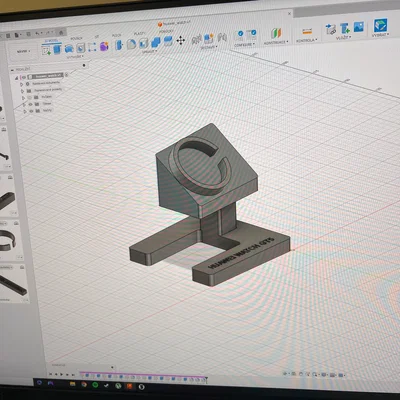Collapse the root component tree node
Viewport: 400px width, 400px height.
pyautogui.click(x=17, y=78)
